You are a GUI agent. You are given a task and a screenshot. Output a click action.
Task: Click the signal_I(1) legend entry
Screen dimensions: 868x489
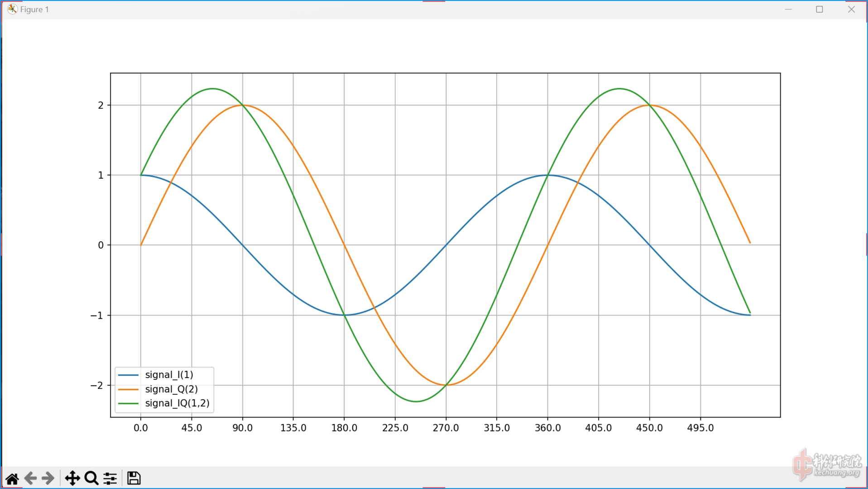[x=169, y=375]
